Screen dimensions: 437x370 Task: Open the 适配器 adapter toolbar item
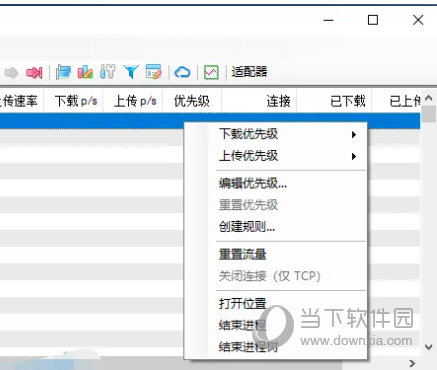(249, 72)
